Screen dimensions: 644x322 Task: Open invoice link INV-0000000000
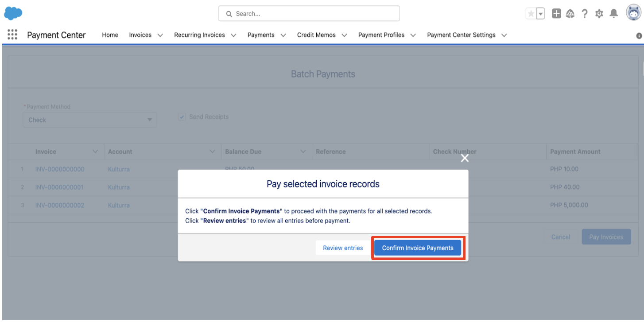pos(60,169)
